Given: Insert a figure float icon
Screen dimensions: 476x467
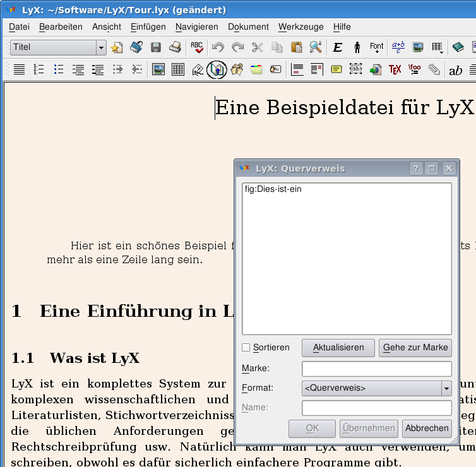Looking at the screenshot, I should [x=158, y=69].
